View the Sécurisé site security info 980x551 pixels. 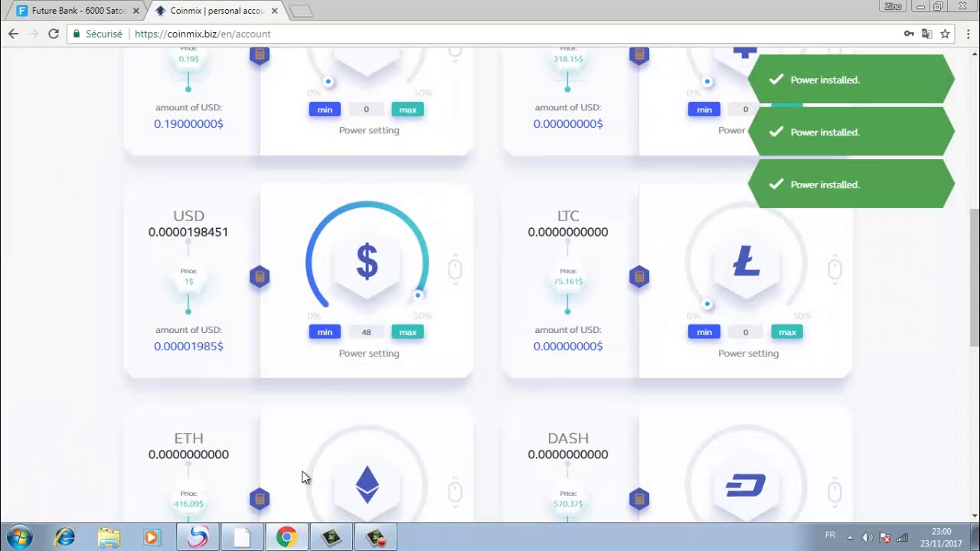pyautogui.click(x=97, y=34)
